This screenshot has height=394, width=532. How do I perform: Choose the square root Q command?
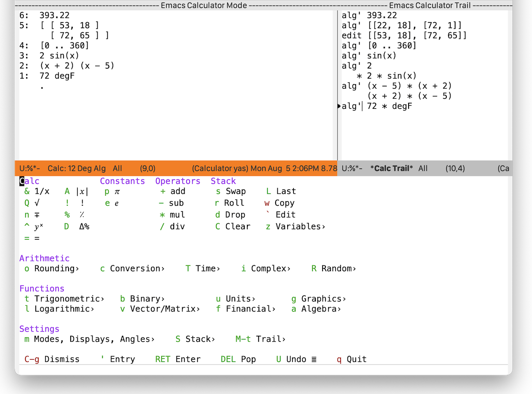32,203
